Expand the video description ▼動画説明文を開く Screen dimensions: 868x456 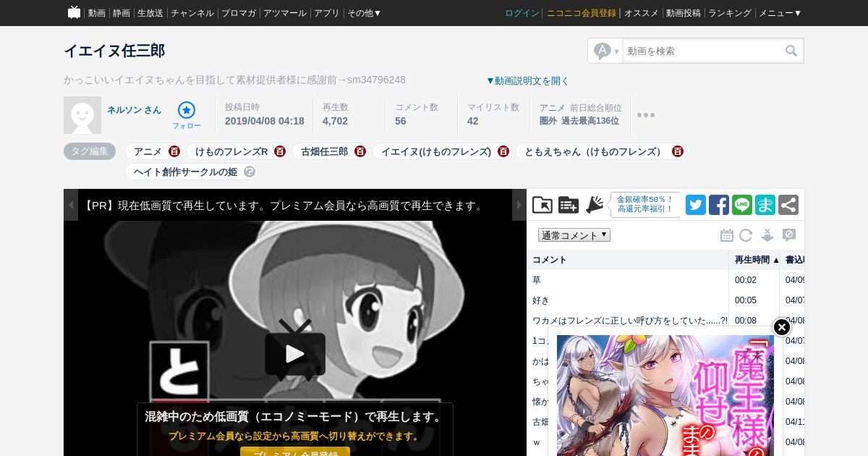[x=527, y=80]
